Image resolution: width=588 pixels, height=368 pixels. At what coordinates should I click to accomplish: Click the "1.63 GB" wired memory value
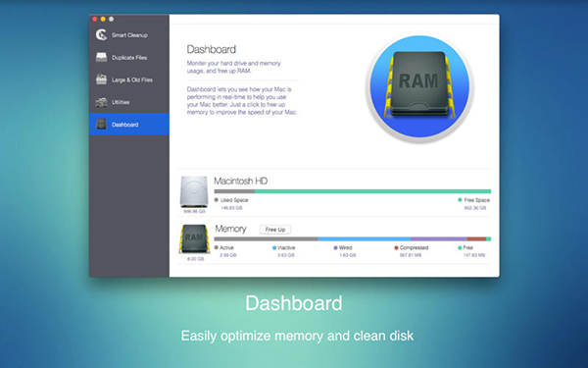[x=347, y=255]
